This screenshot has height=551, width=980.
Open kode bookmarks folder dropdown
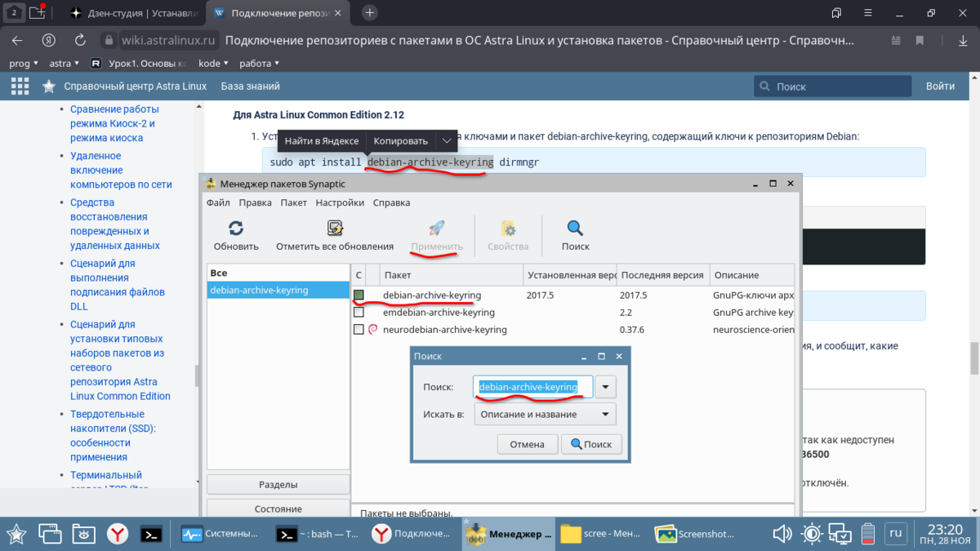214,63
